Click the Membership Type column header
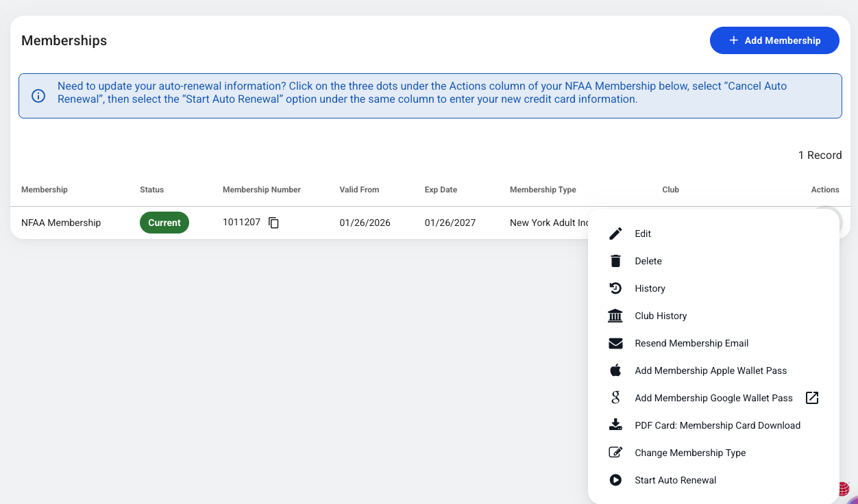The height and width of the screenshot is (504, 858). [x=543, y=190]
